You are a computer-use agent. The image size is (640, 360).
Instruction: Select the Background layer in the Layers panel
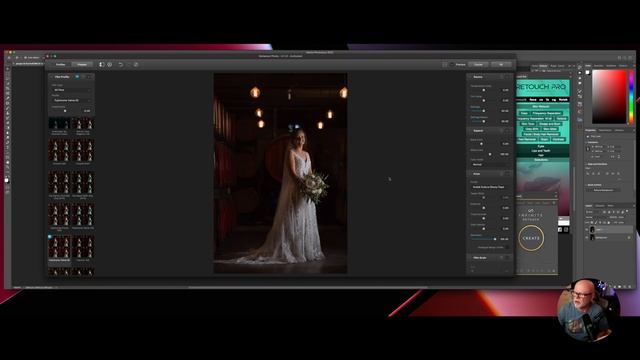[x=609, y=237]
